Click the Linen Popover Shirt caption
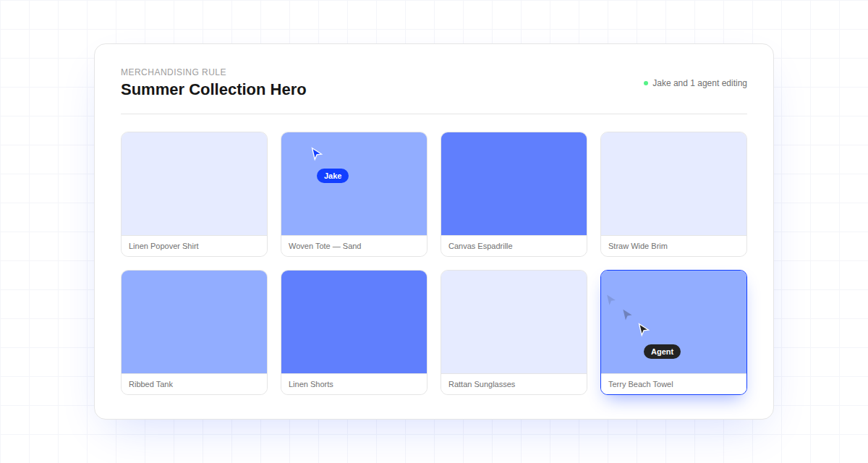Viewport: 868px width, 463px height. coord(163,246)
